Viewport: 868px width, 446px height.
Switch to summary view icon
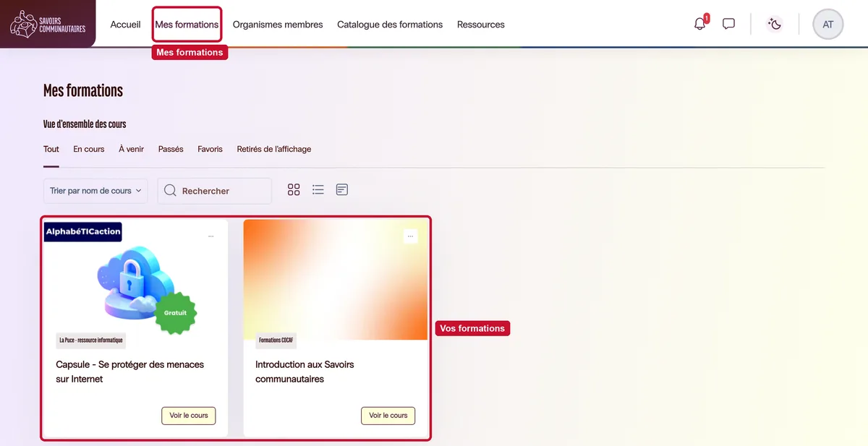coord(342,190)
